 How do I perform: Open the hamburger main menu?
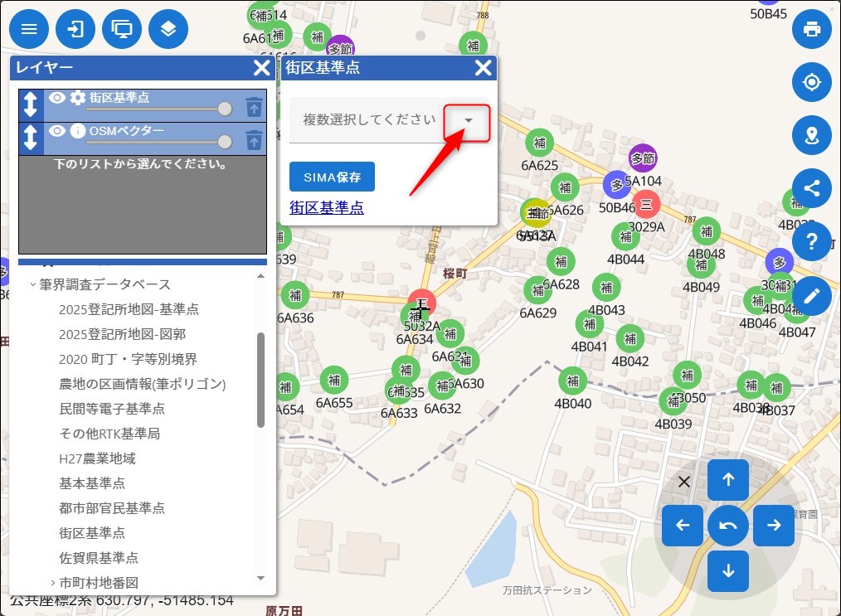click(29, 30)
